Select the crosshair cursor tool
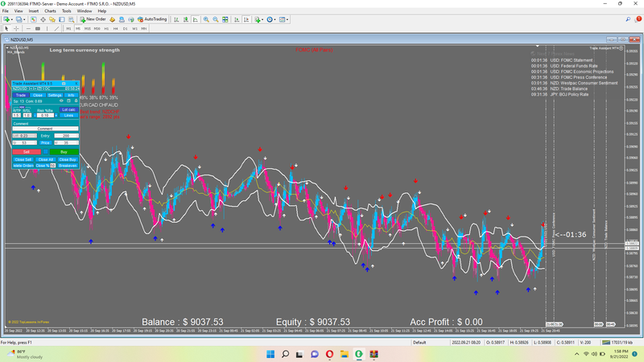 [17, 28]
